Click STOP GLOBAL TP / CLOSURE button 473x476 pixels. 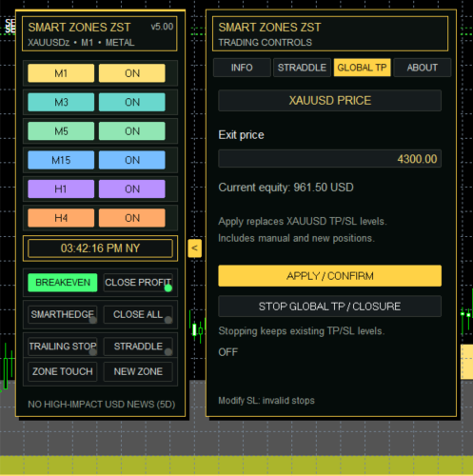click(329, 307)
